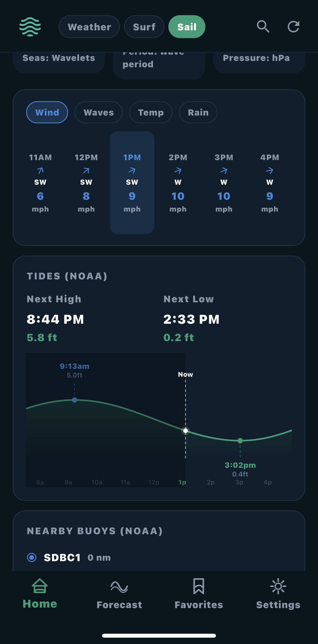Tap the 3:02pm low tide point

240,441
